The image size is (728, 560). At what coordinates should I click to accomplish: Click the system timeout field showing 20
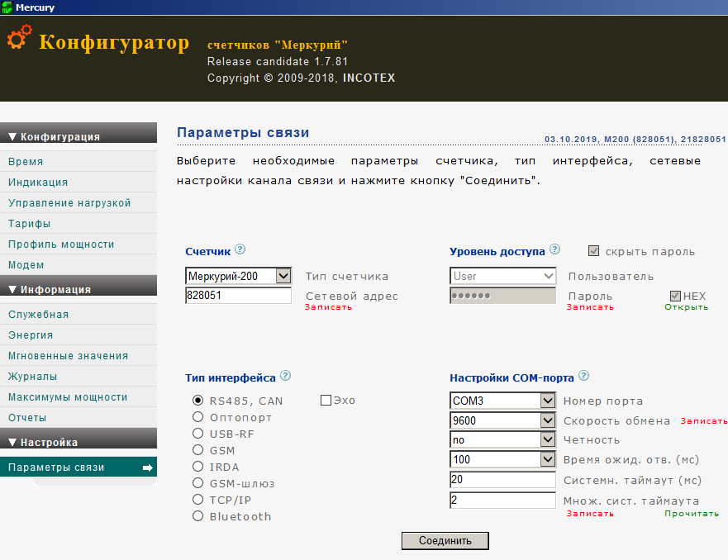click(x=502, y=480)
